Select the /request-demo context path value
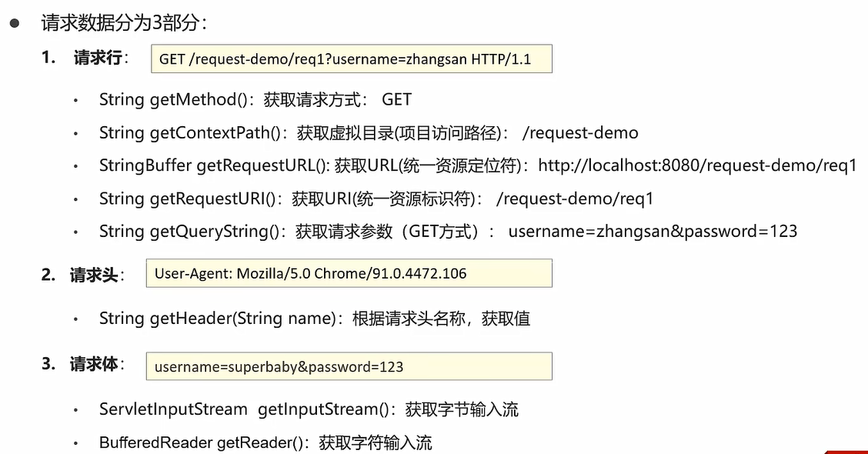The width and height of the screenshot is (868, 454). click(x=579, y=132)
